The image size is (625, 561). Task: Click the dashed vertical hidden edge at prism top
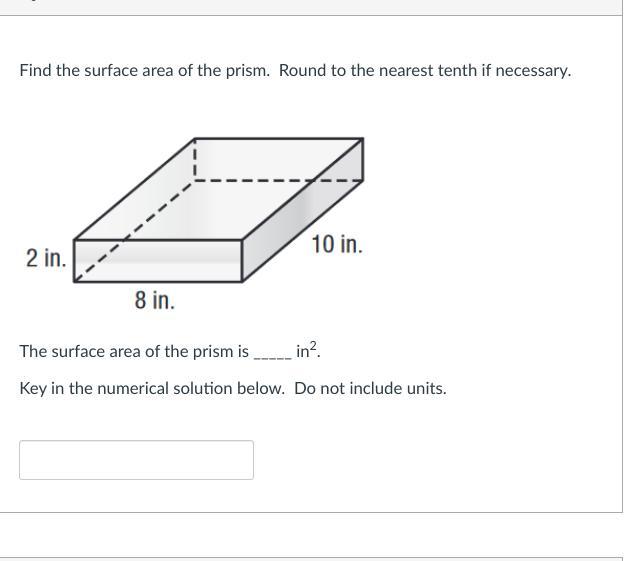click(195, 160)
